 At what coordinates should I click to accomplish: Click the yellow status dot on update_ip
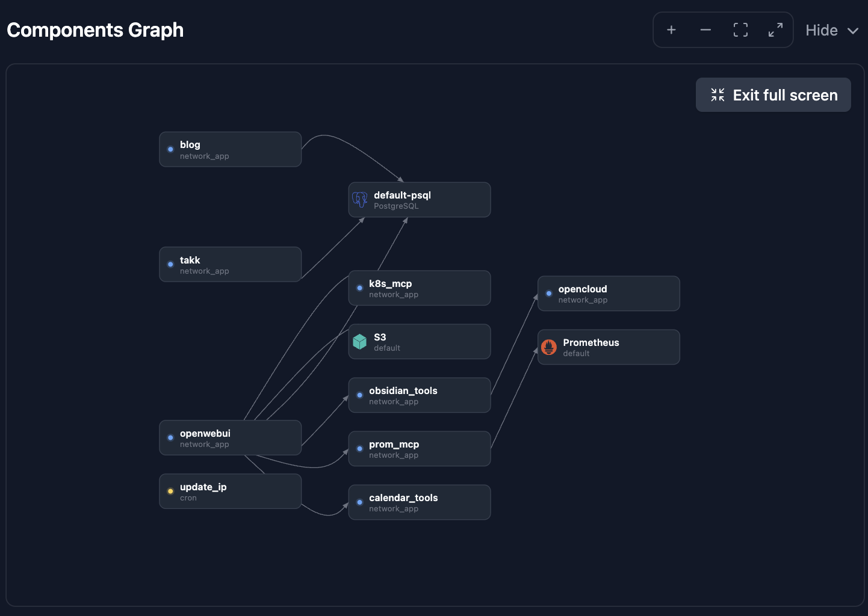(170, 491)
